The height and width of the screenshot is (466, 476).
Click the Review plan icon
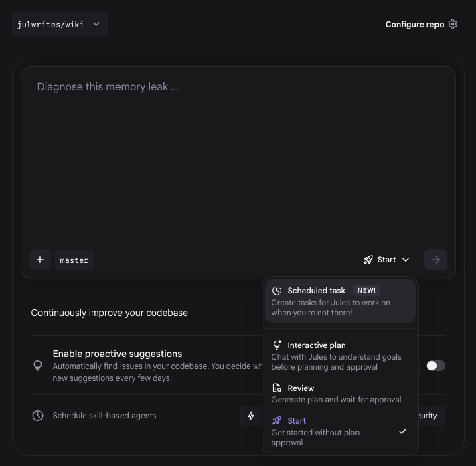tap(277, 388)
